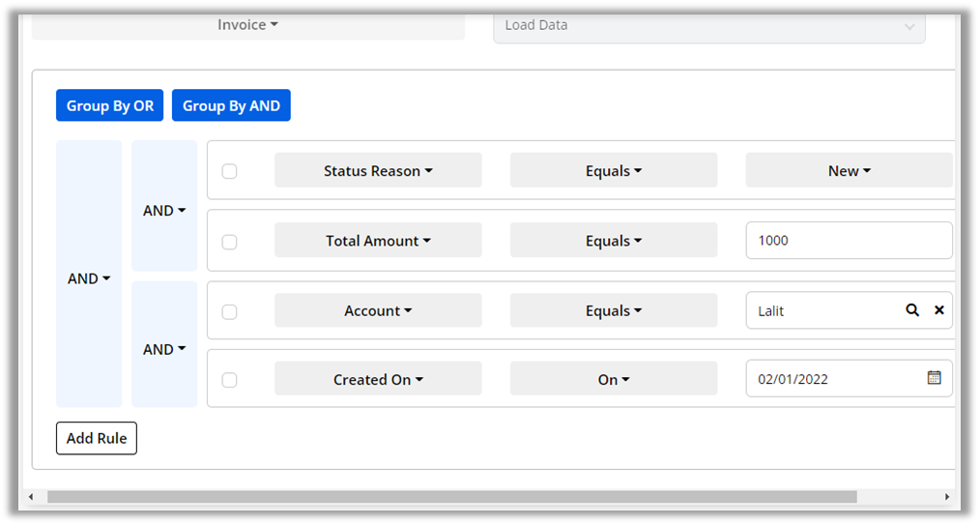This screenshot has width=980, height=525.
Task: Expand the New status value dropdown
Action: coord(849,171)
